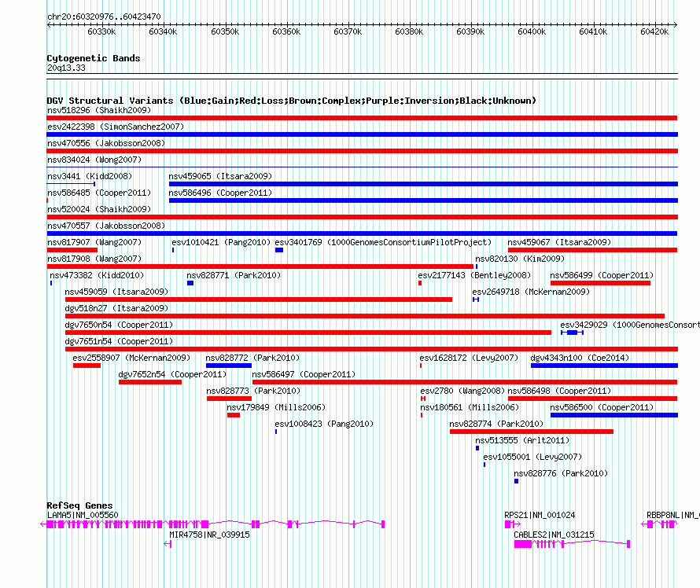Select the esv2422398 (SimonSanchez2007) blue gain bar
Screen dimensions: 700x588
pyautogui.click(x=362, y=134)
